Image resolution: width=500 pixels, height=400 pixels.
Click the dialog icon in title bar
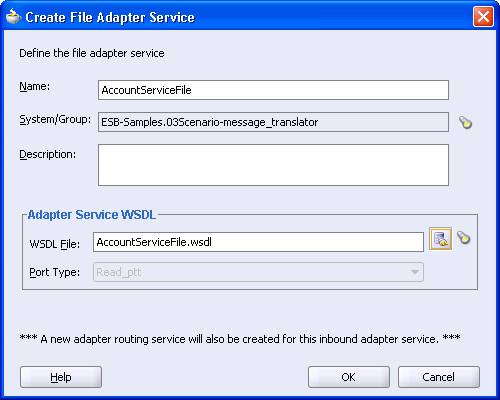pos(13,17)
